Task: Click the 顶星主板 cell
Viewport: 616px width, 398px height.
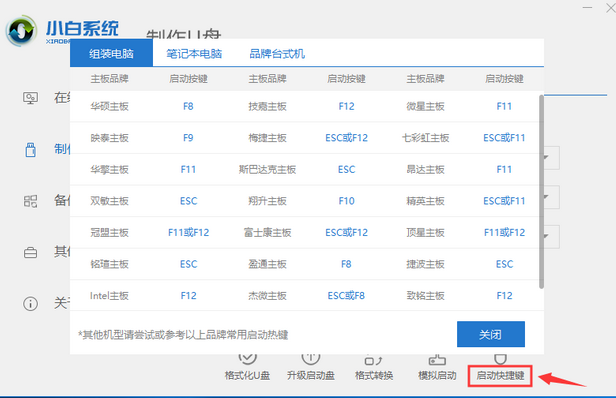Action: pos(425,233)
